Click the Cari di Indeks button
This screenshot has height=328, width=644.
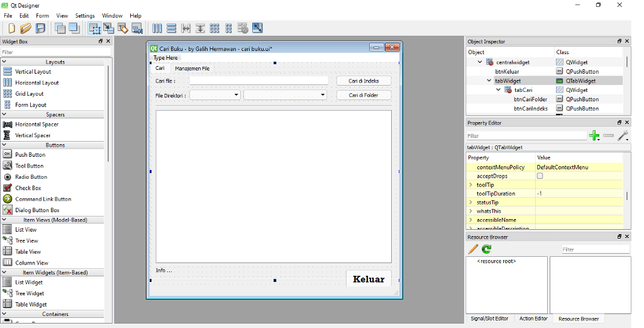point(364,81)
